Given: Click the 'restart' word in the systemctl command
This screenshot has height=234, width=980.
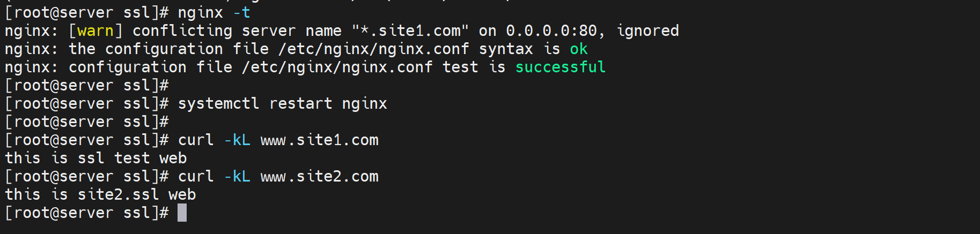Looking at the screenshot, I should pos(300,103).
